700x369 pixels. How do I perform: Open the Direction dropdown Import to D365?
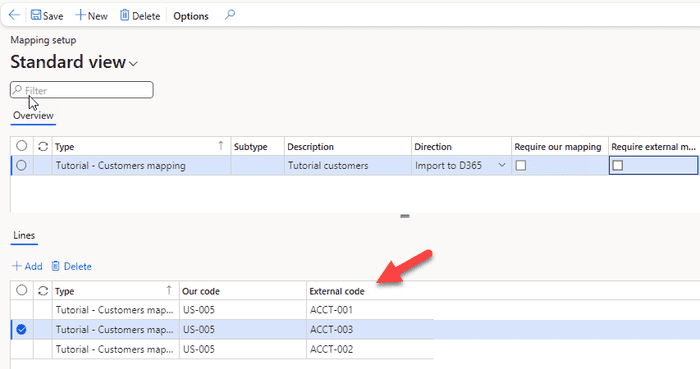502,166
